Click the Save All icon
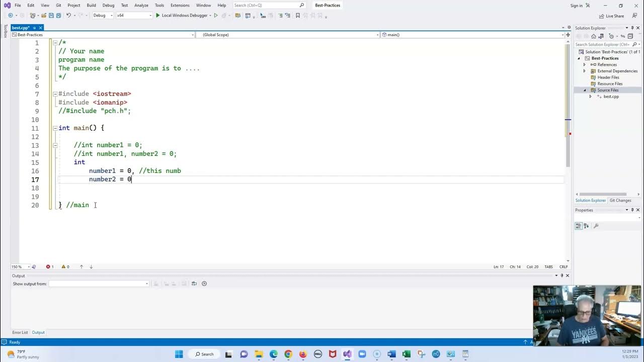The width and height of the screenshot is (644, 362). point(58,16)
